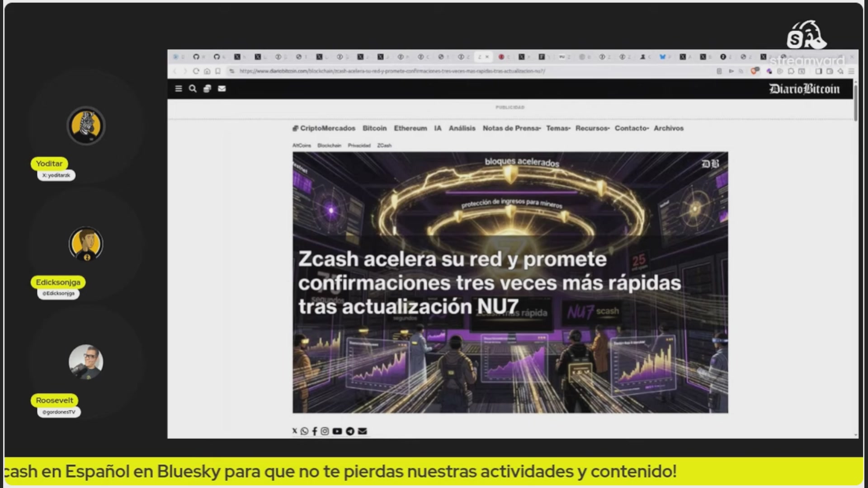The width and height of the screenshot is (868, 488).
Task: Open the Brave shields icon in address bar
Action: (754, 71)
